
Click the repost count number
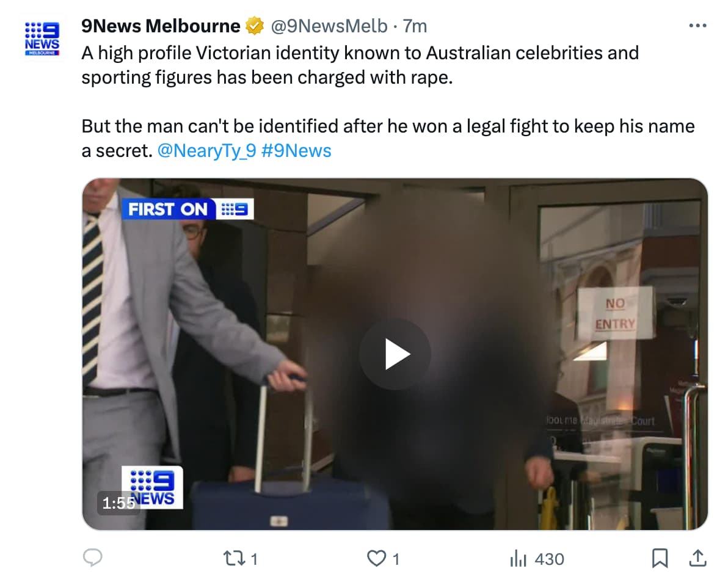pos(254,559)
